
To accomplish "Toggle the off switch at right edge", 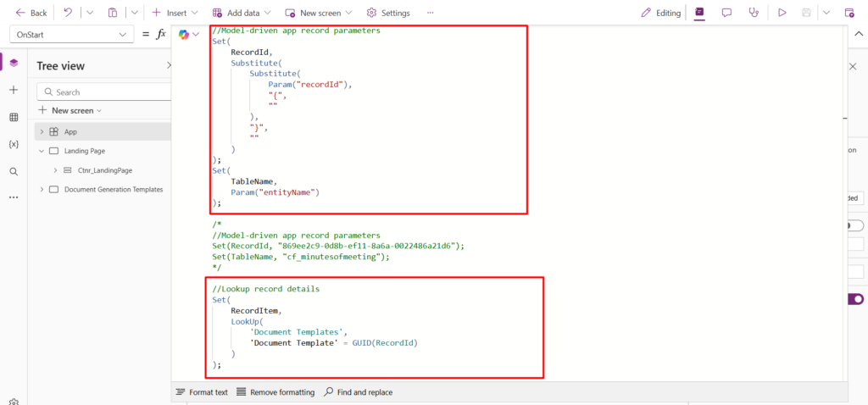I will click(x=856, y=225).
